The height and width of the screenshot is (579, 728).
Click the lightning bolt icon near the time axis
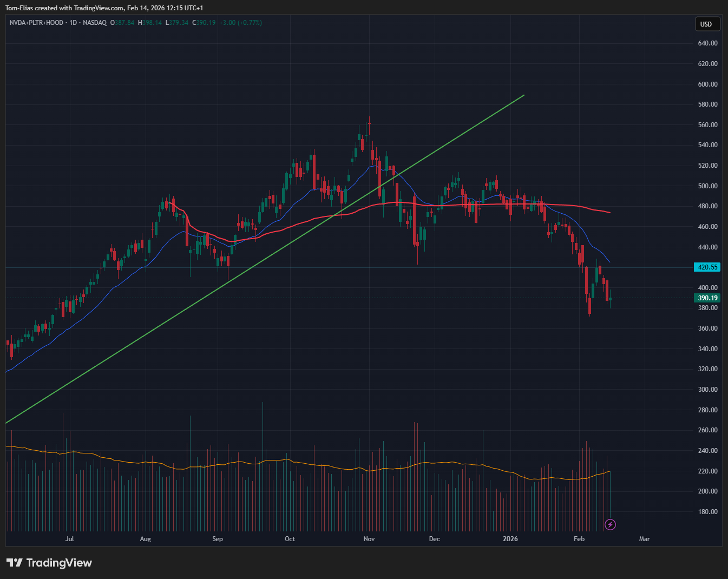pyautogui.click(x=610, y=524)
